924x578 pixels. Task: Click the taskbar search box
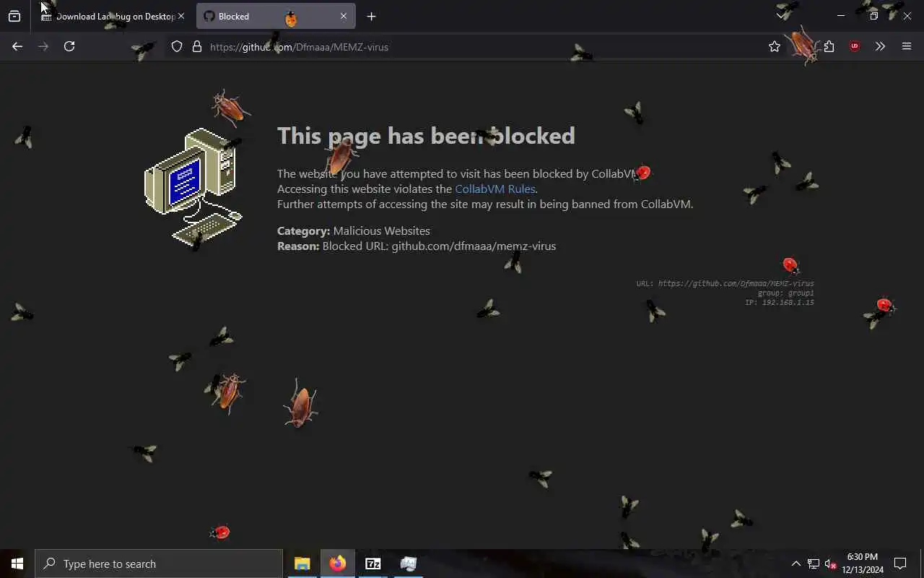click(159, 564)
